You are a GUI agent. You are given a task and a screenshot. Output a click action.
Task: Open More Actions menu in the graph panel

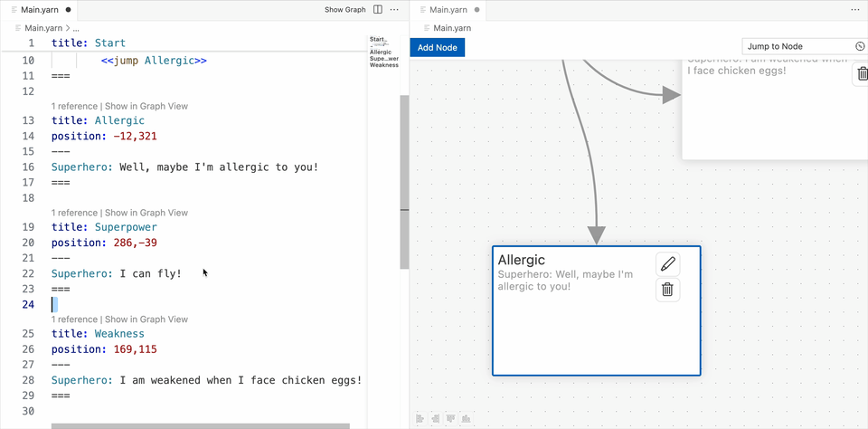click(x=854, y=10)
